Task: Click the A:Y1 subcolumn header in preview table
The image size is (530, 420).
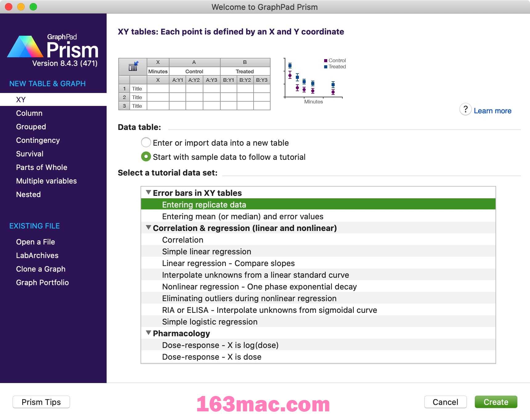Action: [x=177, y=80]
